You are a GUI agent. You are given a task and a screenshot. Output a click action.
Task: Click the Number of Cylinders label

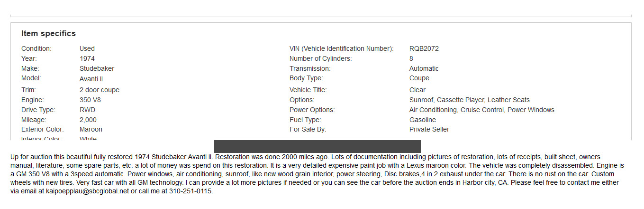pyautogui.click(x=320, y=58)
